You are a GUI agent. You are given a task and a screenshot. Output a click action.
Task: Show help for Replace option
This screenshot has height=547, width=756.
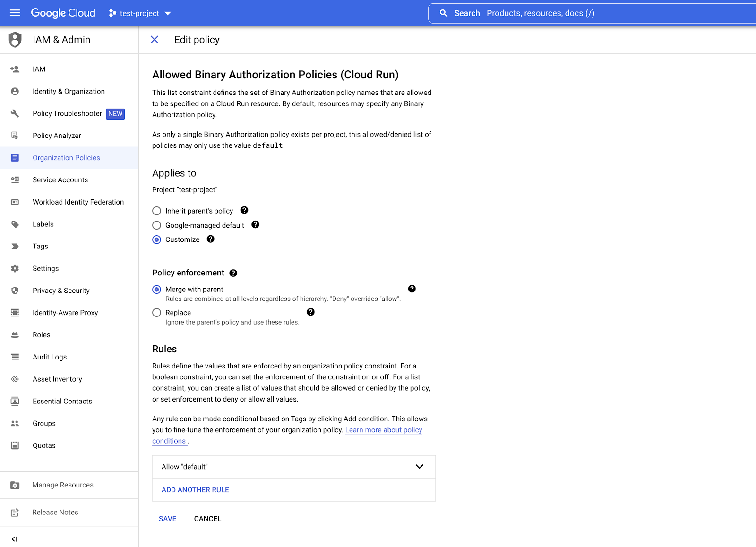pyautogui.click(x=310, y=312)
